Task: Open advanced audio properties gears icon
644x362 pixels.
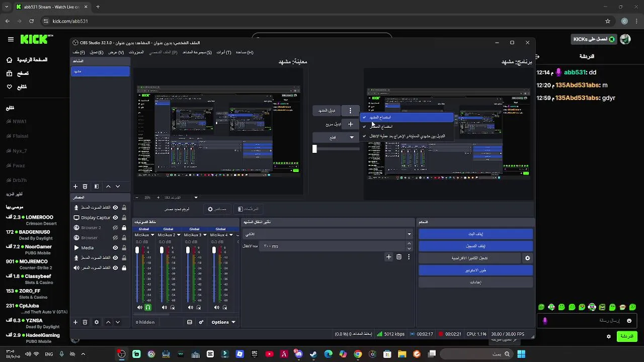Action: (x=201, y=322)
